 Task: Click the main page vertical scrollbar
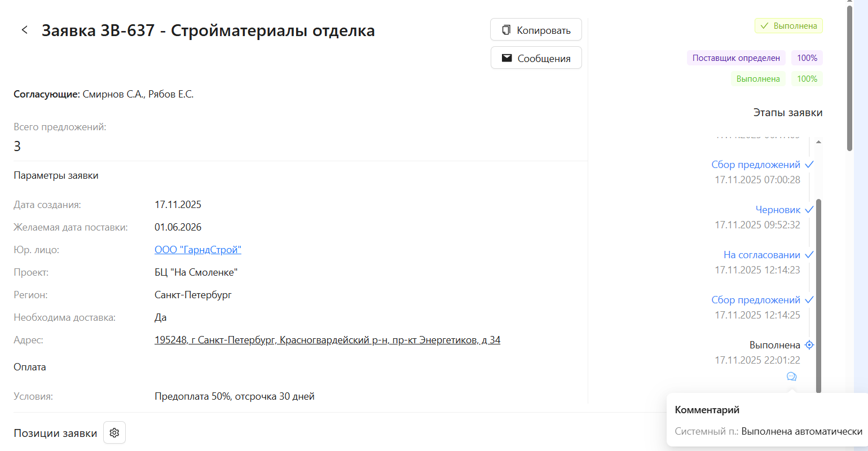click(850, 79)
